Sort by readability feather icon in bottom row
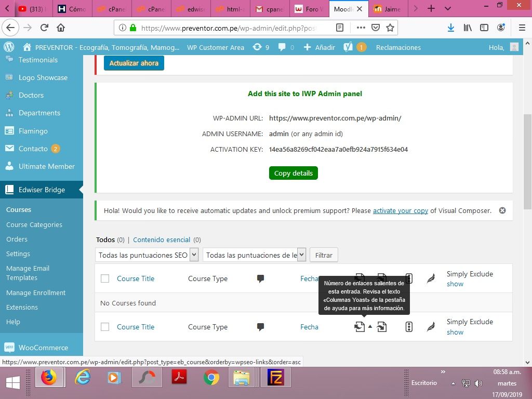This screenshot has height=399, width=532. pos(431,327)
